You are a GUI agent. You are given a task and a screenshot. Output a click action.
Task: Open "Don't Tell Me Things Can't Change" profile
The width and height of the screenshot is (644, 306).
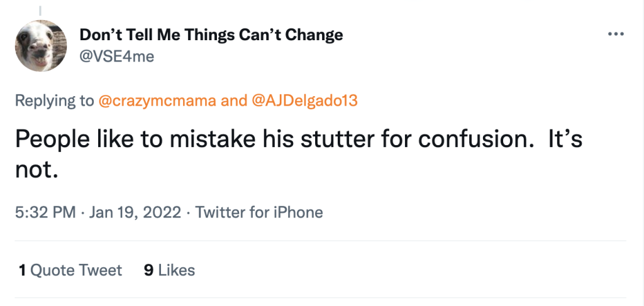[211, 35]
